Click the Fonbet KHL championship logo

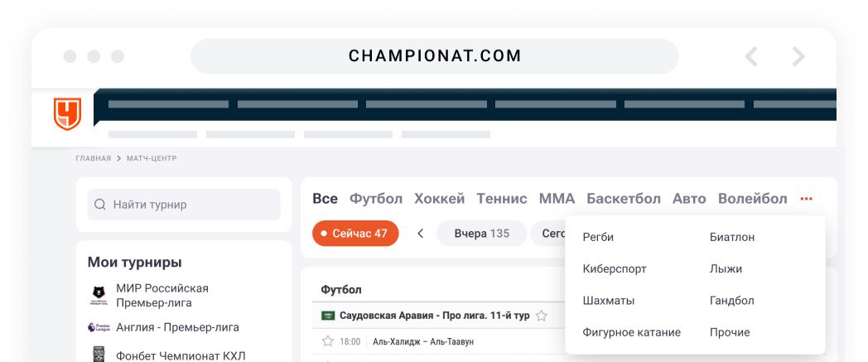[99, 355]
